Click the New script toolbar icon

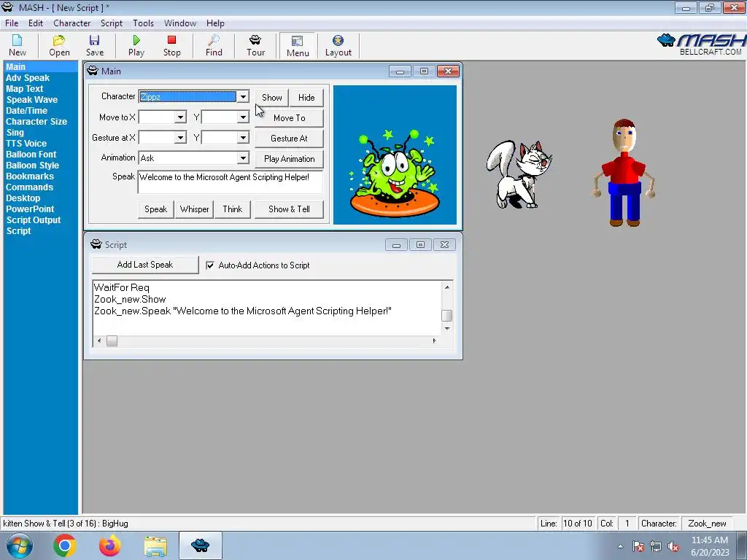point(18,46)
